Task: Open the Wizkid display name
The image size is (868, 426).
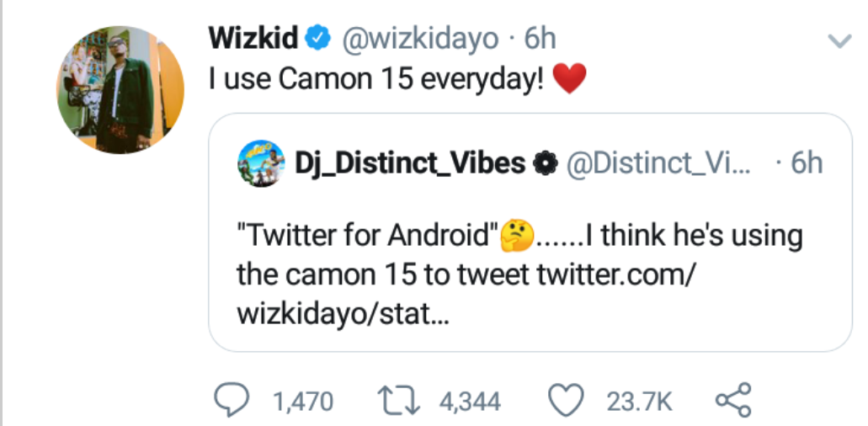Action: click(253, 38)
